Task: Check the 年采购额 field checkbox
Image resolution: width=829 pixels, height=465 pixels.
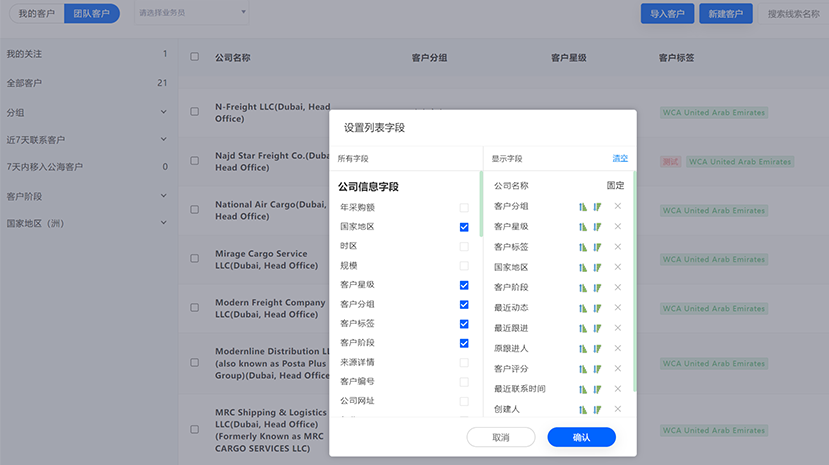Action: coord(464,208)
